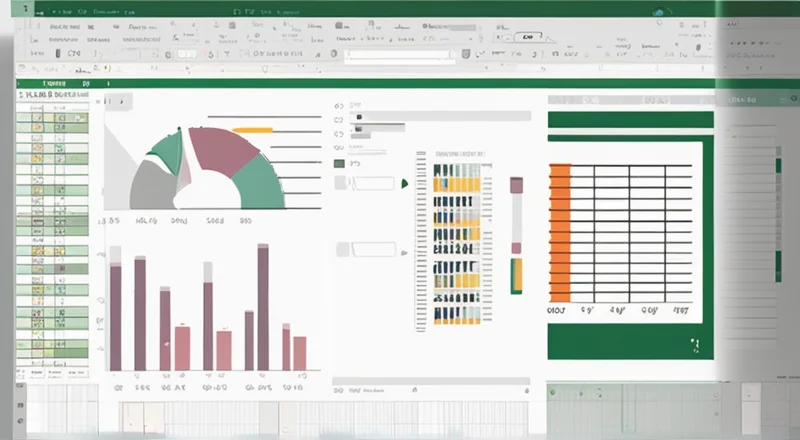Click the gray arrow beside lower input box
800x440 pixels.
pyautogui.click(x=342, y=250)
